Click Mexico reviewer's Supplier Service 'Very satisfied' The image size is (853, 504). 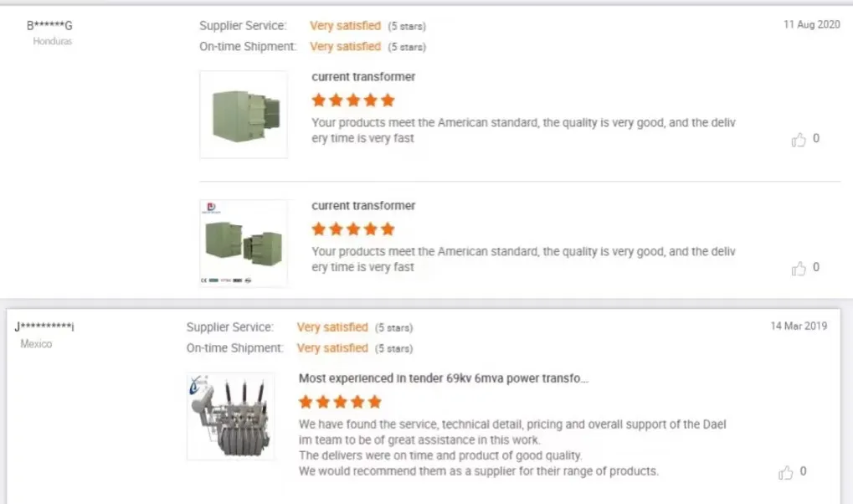[x=332, y=327]
